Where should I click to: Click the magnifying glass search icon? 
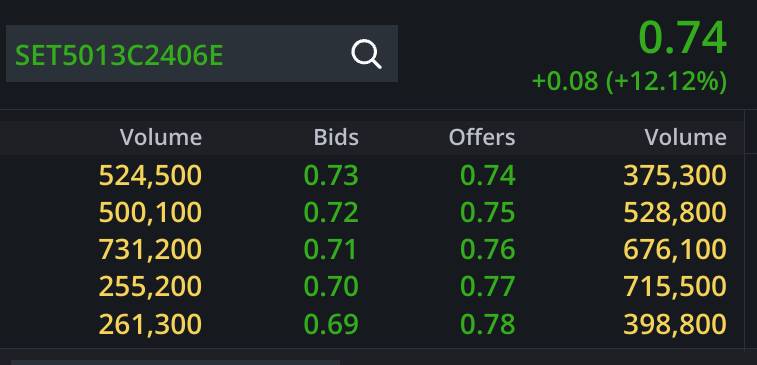366,54
